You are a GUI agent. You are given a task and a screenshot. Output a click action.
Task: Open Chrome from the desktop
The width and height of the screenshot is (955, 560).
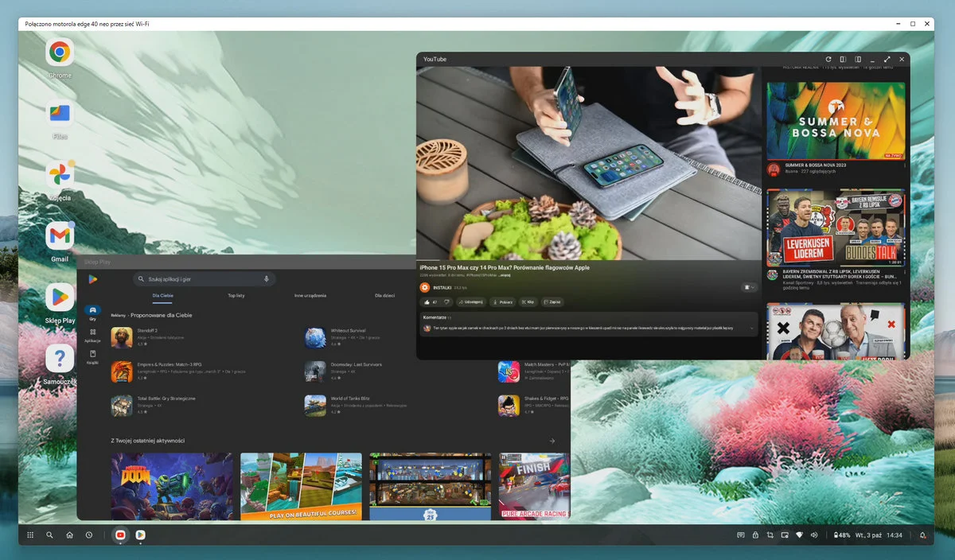click(x=60, y=52)
